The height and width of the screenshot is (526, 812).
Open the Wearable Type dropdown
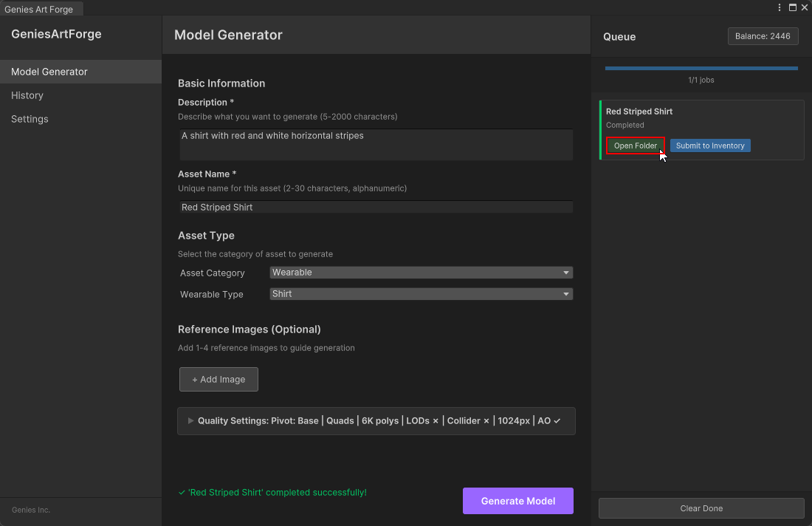[421, 294]
